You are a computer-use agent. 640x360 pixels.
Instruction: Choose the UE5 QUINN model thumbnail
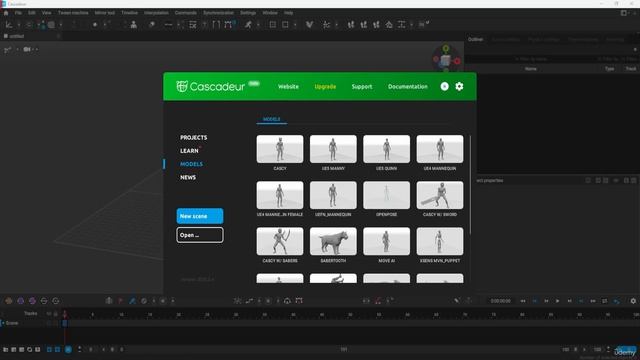pyautogui.click(x=387, y=149)
